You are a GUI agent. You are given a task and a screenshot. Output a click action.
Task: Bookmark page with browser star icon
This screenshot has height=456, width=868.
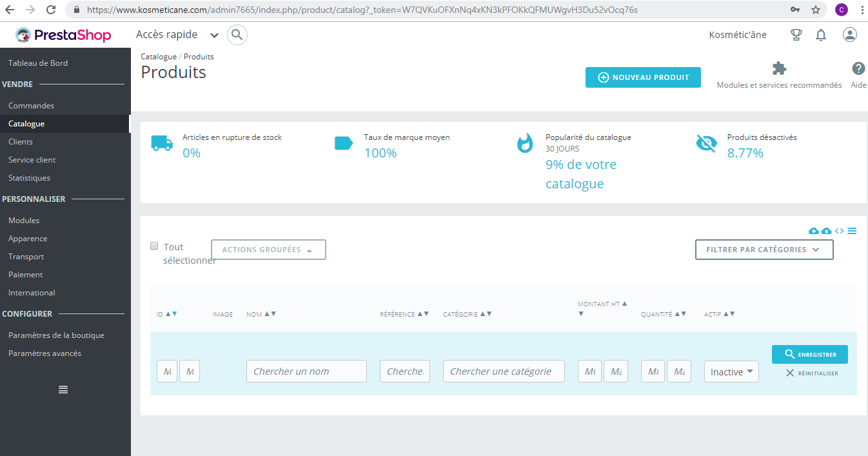816,10
